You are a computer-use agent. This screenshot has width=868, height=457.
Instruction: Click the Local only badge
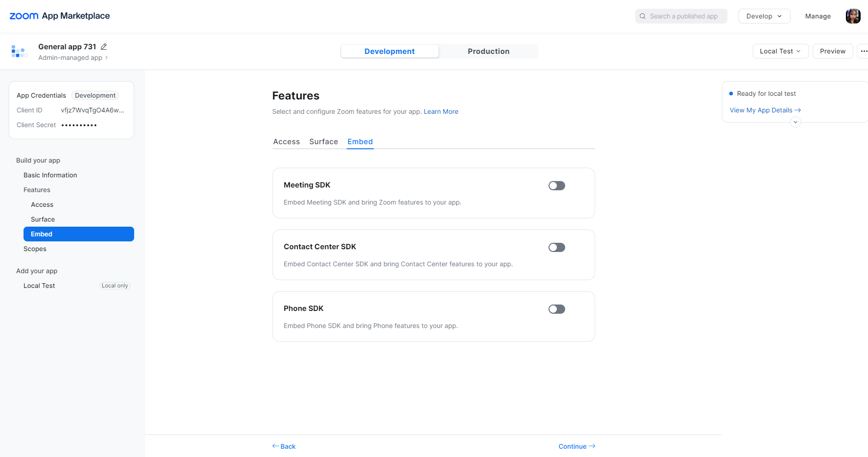coord(115,286)
